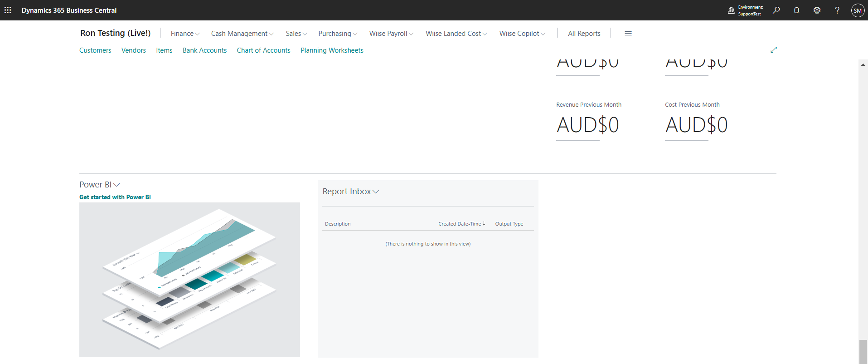
Task: Expand the Wiise Landed Cost menu
Action: (456, 34)
